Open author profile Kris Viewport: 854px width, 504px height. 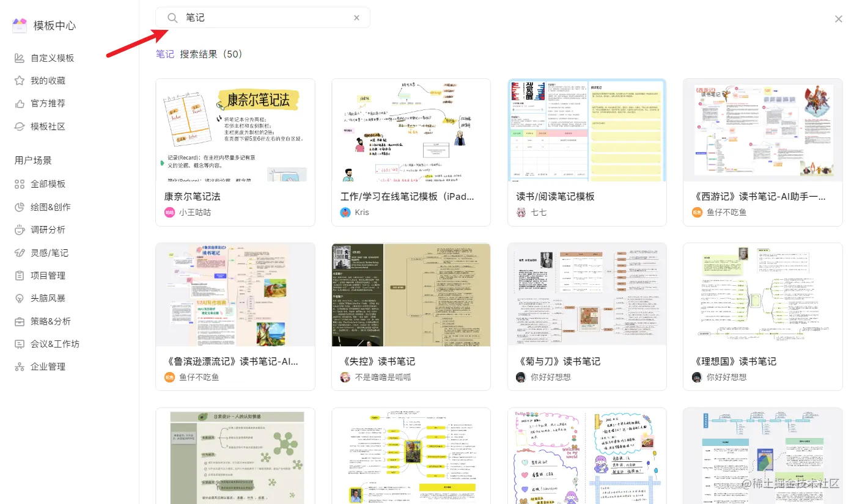coord(362,213)
